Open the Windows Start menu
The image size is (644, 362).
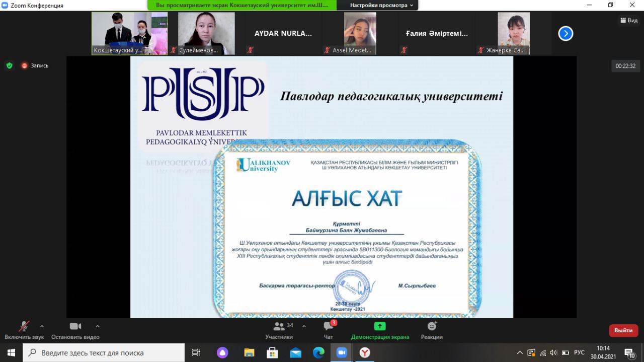(x=11, y=352)
